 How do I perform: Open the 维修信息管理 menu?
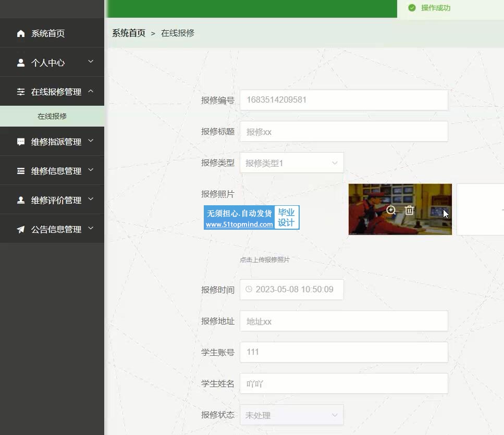click(x=52, y=171)
